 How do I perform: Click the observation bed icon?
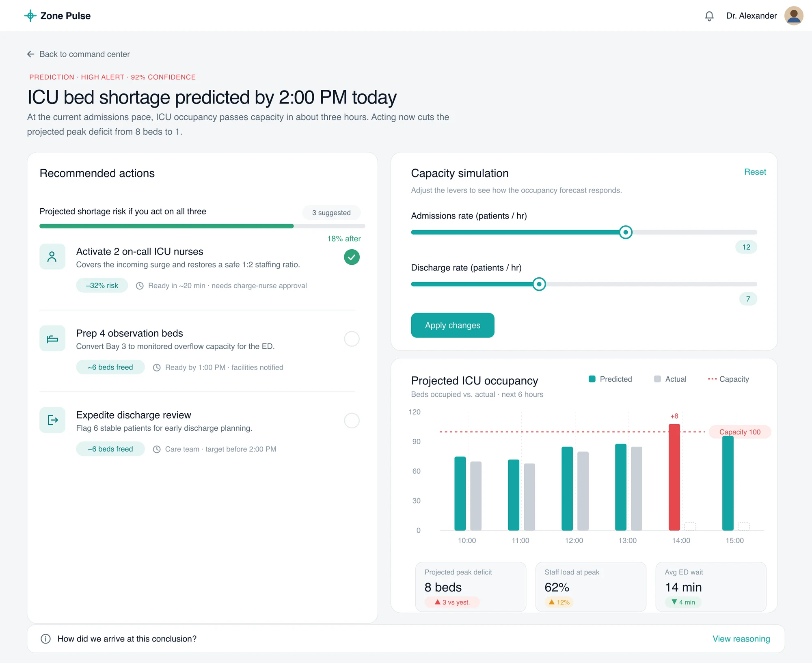[x=52, y=338]
